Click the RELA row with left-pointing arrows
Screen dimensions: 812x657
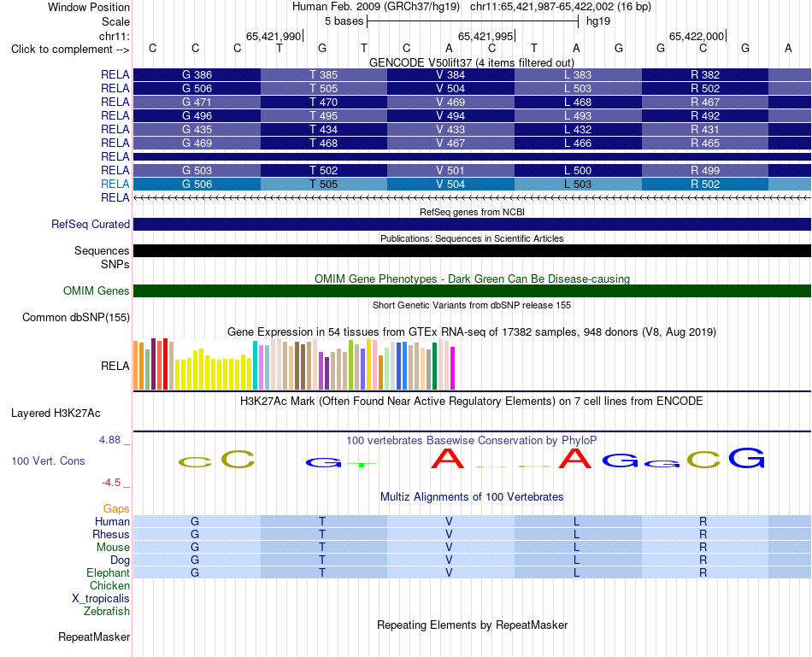coord(473,197)
